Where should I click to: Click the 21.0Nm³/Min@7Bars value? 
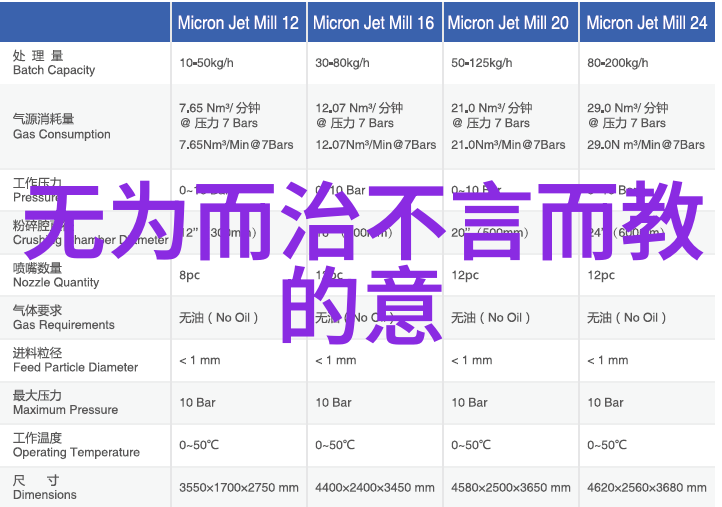(508, 145)
